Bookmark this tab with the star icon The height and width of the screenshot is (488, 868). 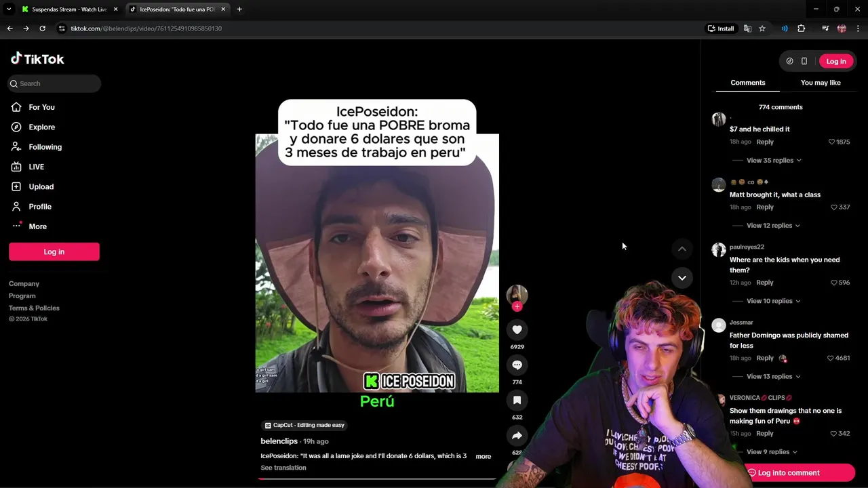pos(762,28)
